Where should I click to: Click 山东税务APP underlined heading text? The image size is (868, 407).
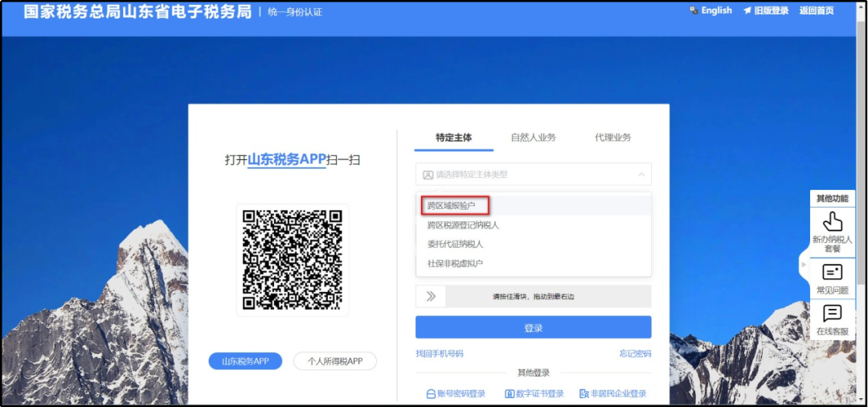pos(287,159)
